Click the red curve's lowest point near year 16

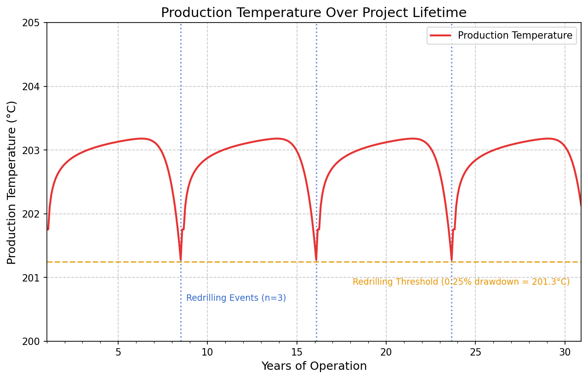click(x=316, y=260)
